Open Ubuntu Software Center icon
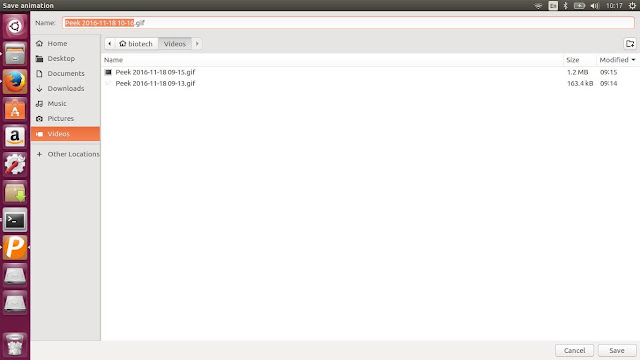 tap(15, 109)
